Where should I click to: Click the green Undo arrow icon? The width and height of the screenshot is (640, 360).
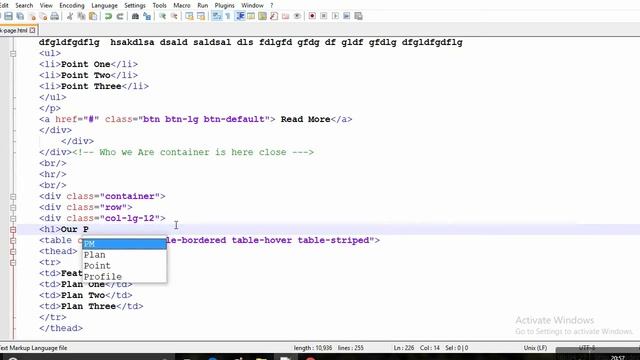108,16
